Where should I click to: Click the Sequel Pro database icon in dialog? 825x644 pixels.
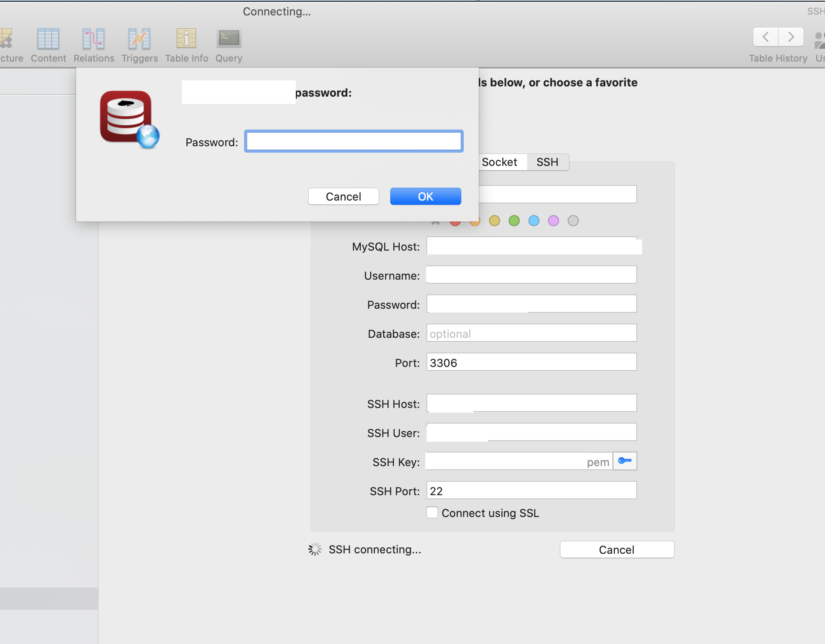pos(130,119)
